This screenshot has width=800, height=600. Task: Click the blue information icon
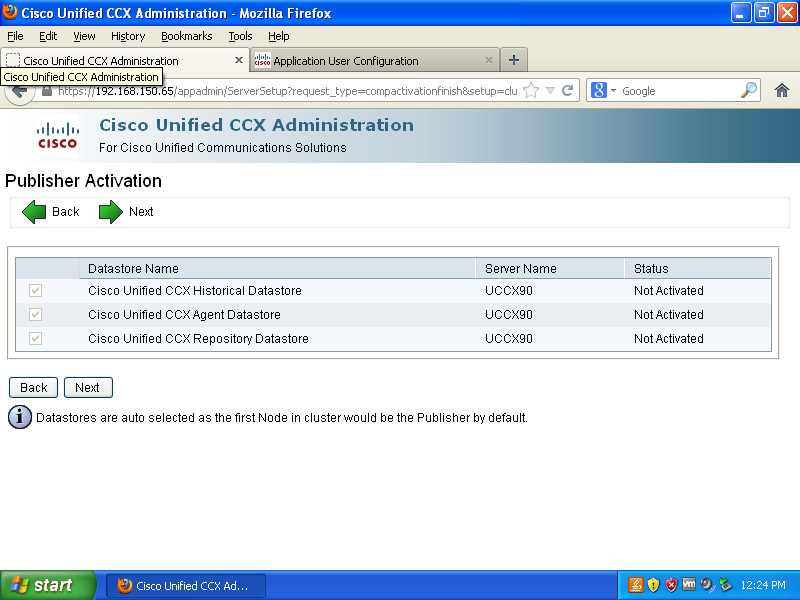coord(20,417)
